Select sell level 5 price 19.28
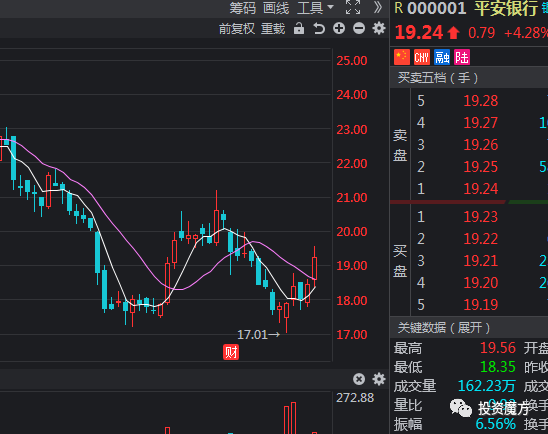 pyautogui.click(x=481, y=101)
